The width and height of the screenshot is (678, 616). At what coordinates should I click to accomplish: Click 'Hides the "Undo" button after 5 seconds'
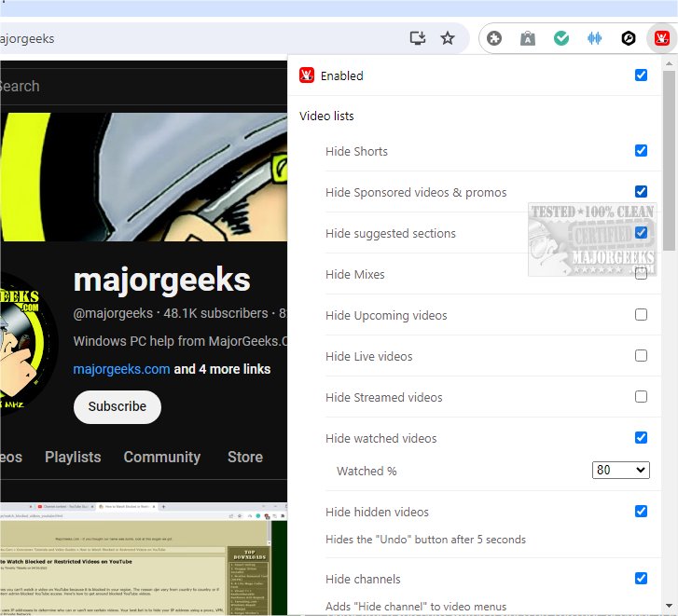(x=425, y=540)
